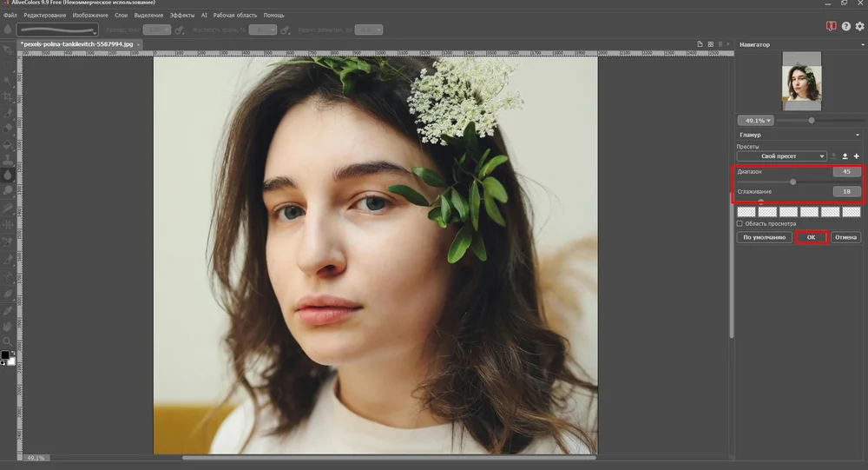Click the Сглаживание value field 18
Screen dimensions: 868x470
click(x=846, y=192)
